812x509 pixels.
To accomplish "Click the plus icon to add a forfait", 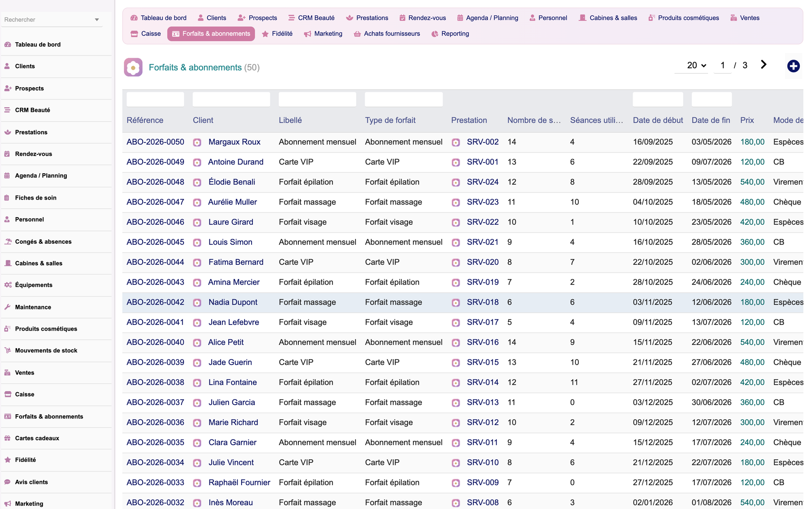I will tap(793, 66).
